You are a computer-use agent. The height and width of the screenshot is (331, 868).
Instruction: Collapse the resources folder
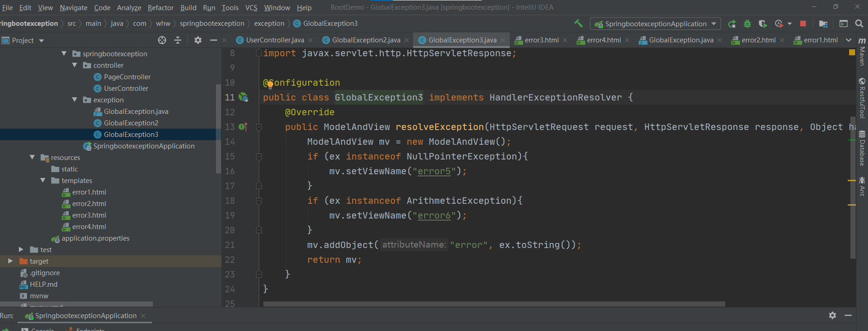(32, 157)
